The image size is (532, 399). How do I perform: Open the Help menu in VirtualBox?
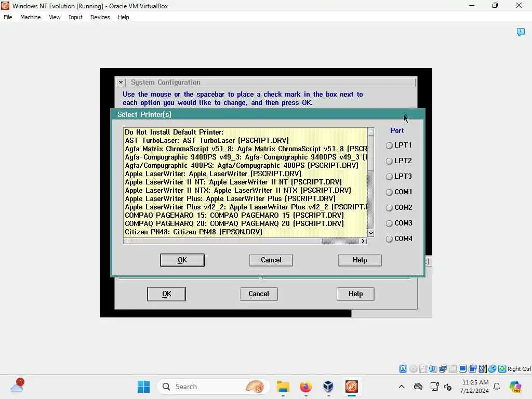pyautogui.click(x=124, y=17)
